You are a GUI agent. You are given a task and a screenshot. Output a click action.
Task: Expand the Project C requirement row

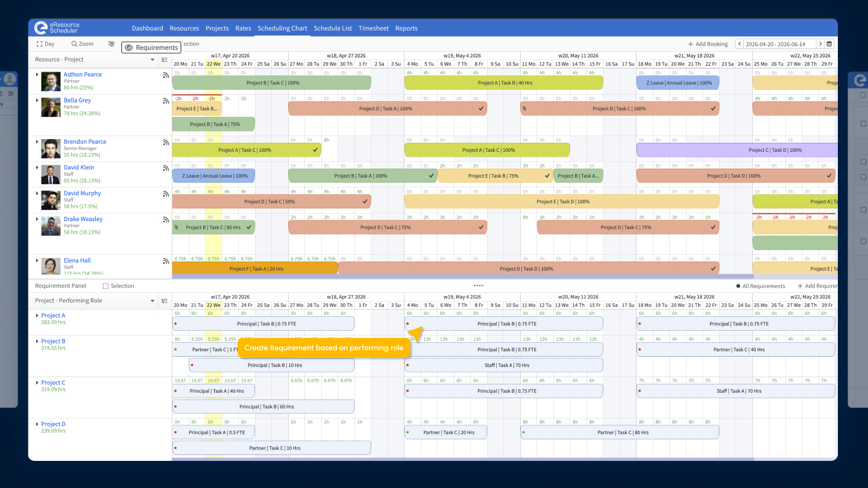click(x=37, y=383)
